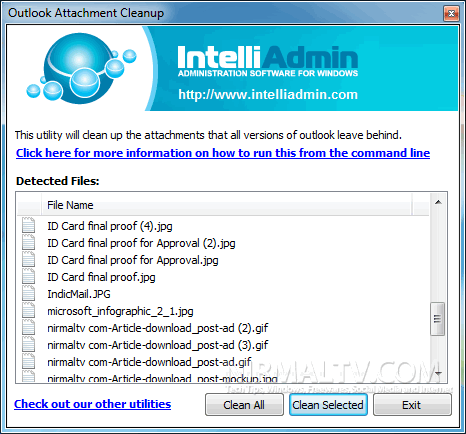
Task: Select IndicMail.JPG in the list
Action: click(x=79, y=294)
